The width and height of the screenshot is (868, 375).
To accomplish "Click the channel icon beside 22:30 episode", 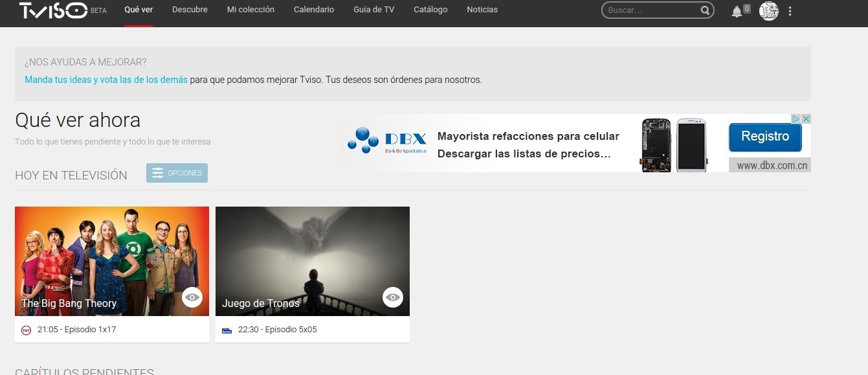I will tap(227, 330).
